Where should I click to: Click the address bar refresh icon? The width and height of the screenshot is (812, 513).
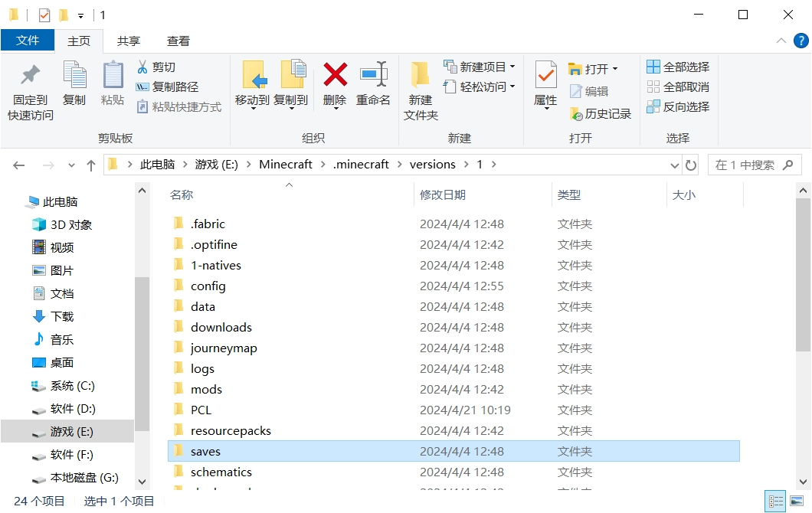[691, 165]
